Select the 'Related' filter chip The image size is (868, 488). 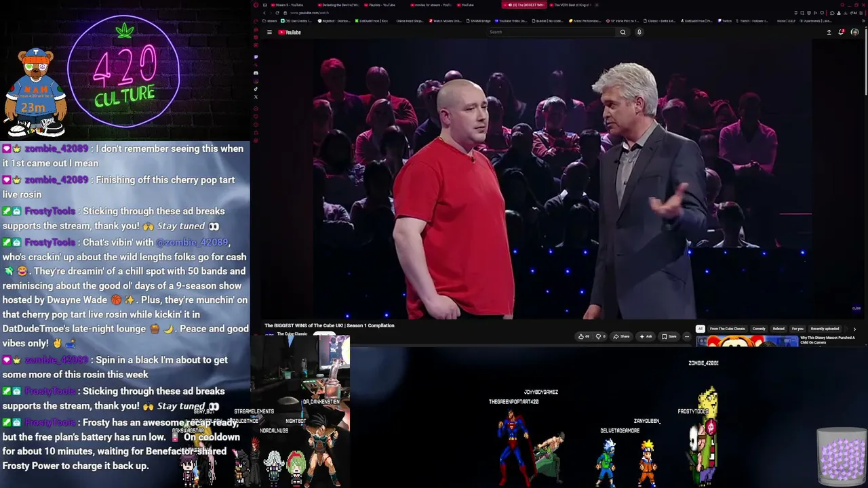pos(778,329)
